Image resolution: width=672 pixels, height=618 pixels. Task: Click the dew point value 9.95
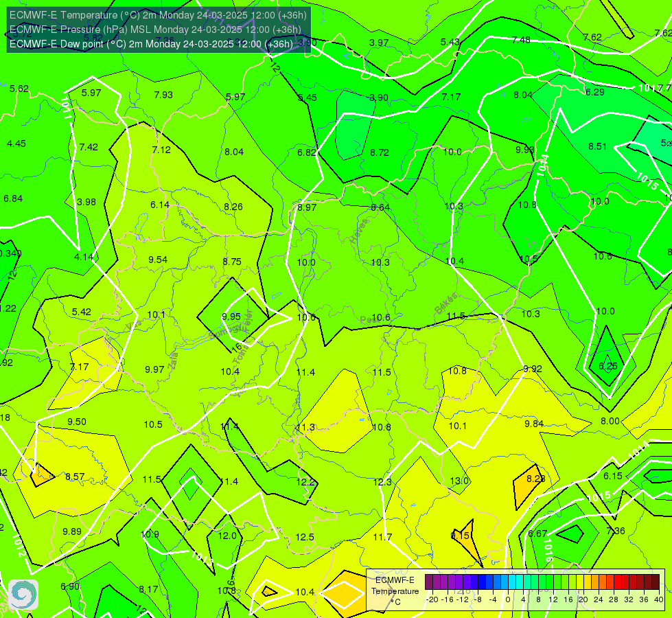pyautogui.click(x=231, y=317)
